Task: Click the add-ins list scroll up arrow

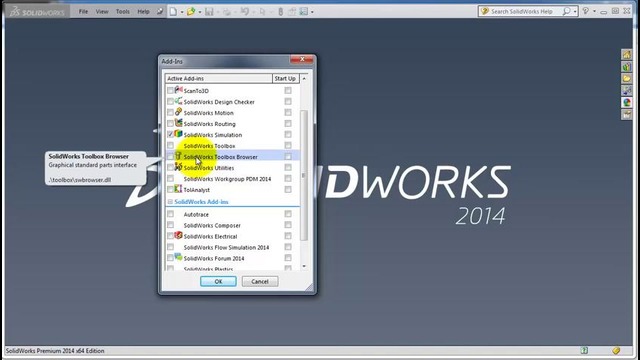Action: 304,78
